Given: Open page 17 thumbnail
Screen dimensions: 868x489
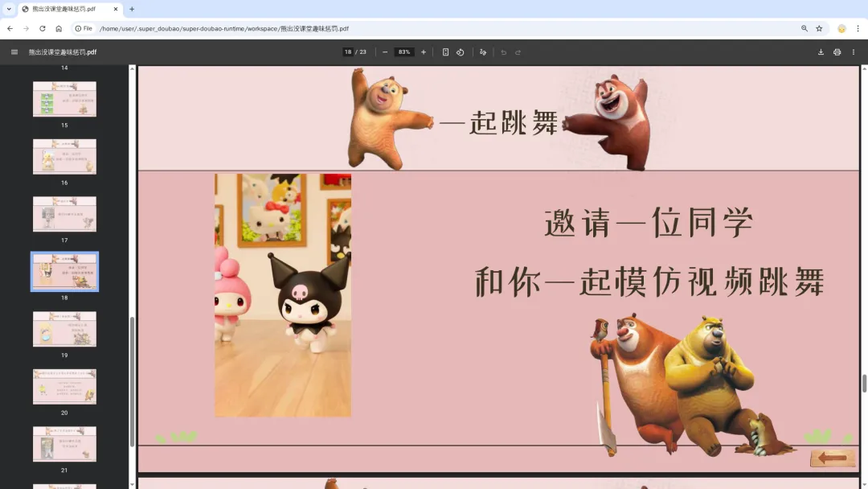Looking at the screenshot, I should 64,214.
